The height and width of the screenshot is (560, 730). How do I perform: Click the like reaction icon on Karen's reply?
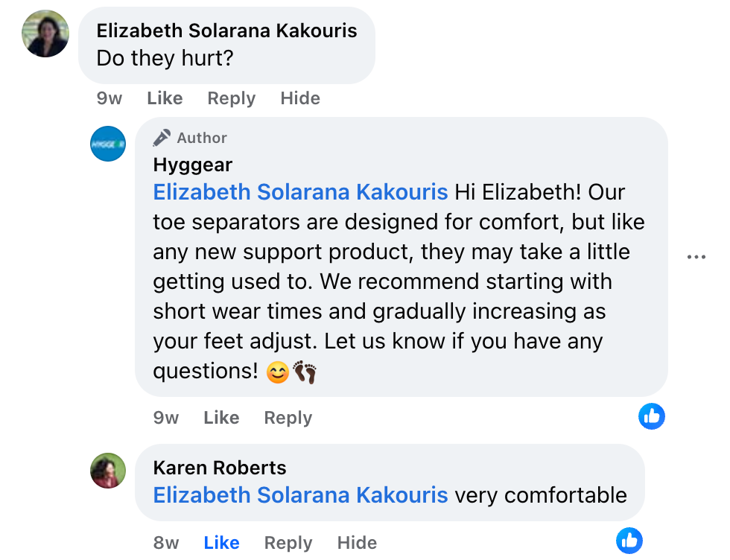point(629,541)
